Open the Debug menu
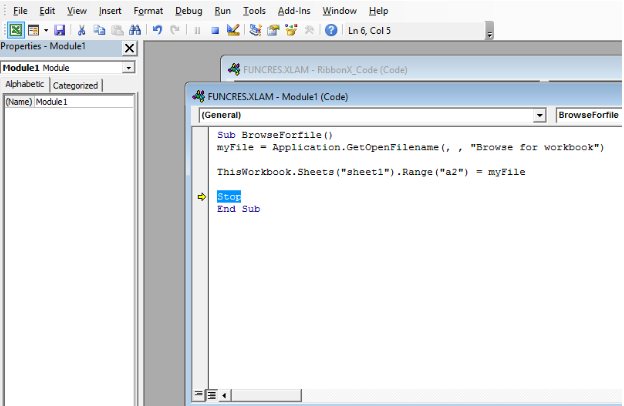The width and height of the screenshot is (624, 406). pos(189,11)
